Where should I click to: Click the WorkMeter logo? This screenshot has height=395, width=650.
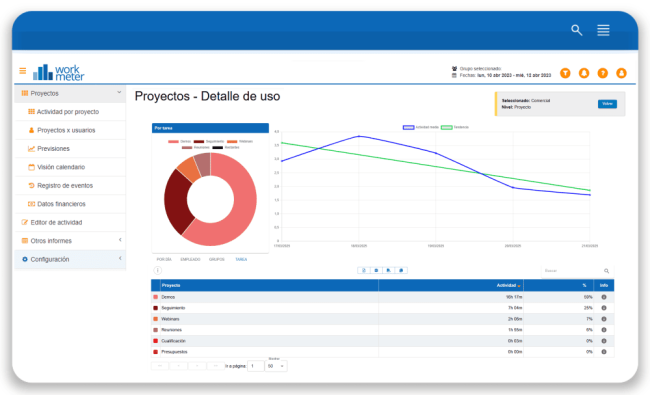click(58, 73)
